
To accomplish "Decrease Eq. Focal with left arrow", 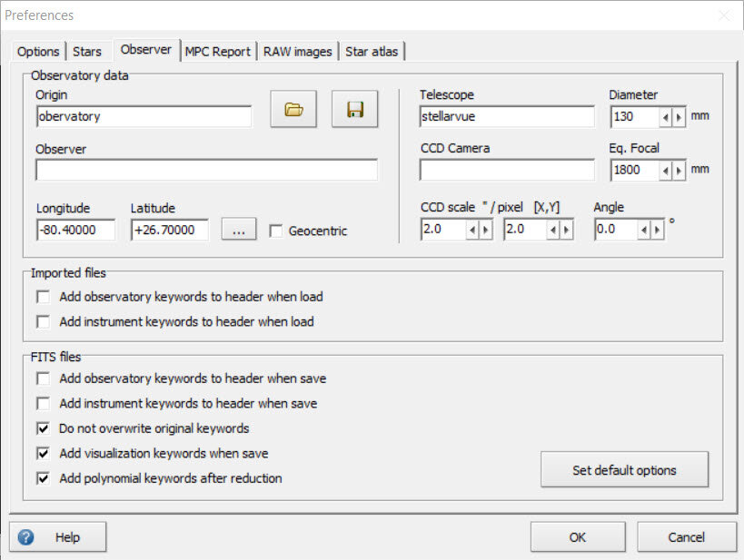I will 666,171.
